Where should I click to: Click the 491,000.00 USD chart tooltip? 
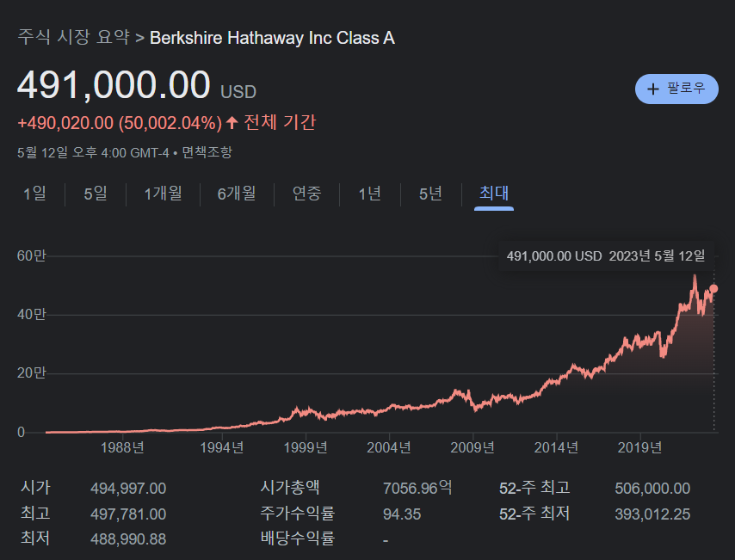606,255
